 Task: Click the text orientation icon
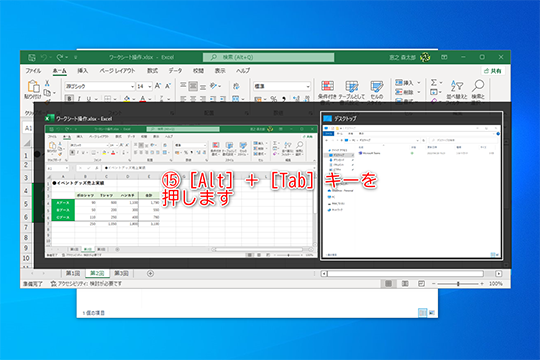tap(214, 86)
